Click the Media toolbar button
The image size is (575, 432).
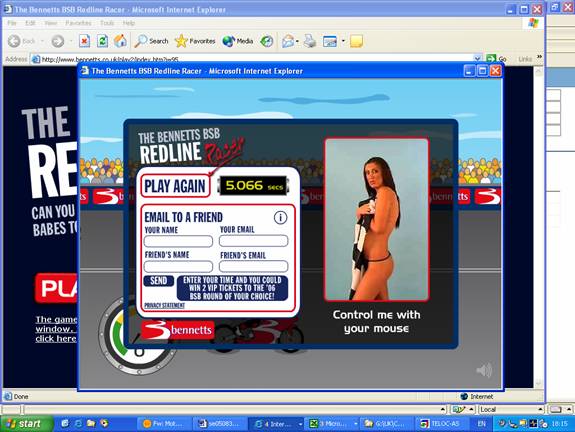238,41
